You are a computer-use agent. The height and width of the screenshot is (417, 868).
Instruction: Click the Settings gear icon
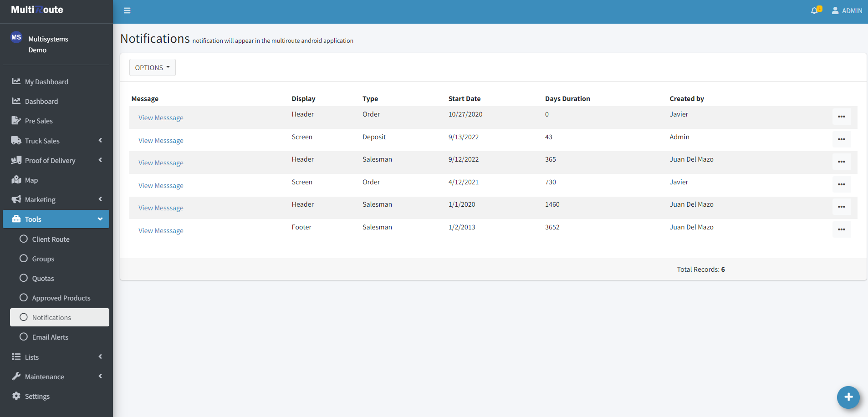pos(16,396)
